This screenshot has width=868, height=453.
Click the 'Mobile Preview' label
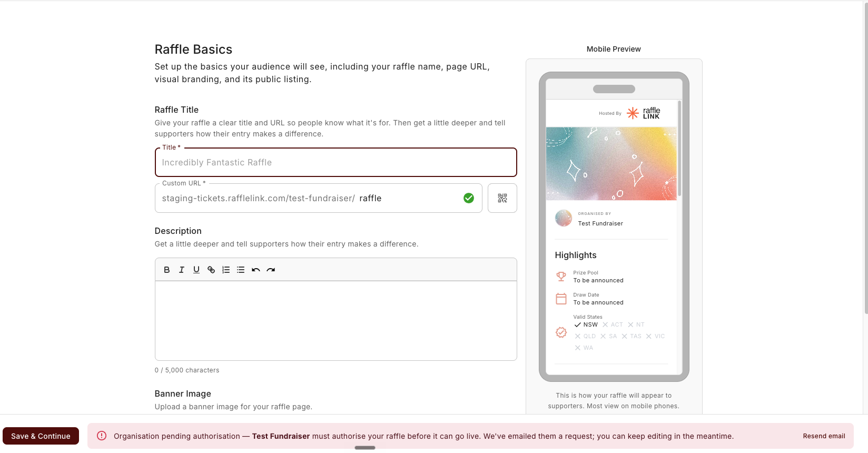point(614,49)
